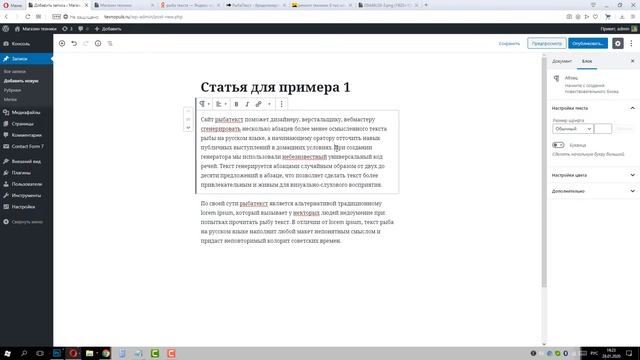The image size is (640, 360).
Task: Open Инструменты in sidebar
Action: (x=26, y=196)
